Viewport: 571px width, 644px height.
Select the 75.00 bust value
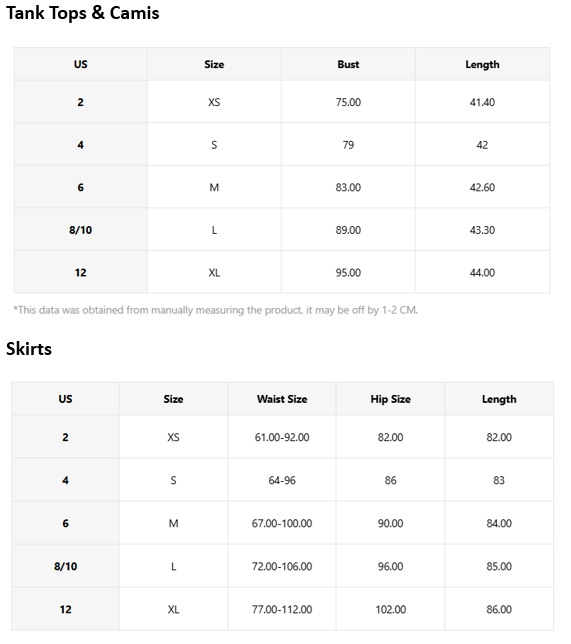(x=348, y=102)
